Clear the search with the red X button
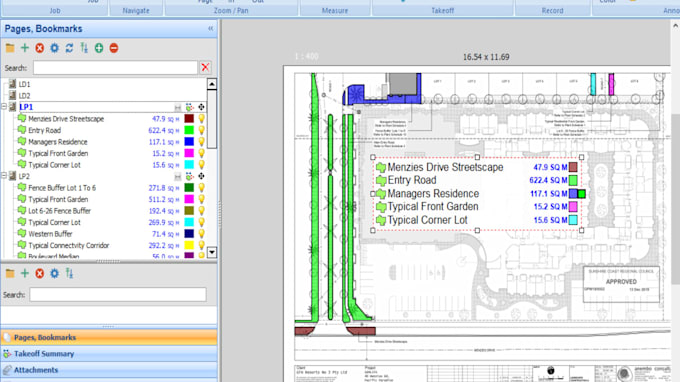 tap(206, 68)
